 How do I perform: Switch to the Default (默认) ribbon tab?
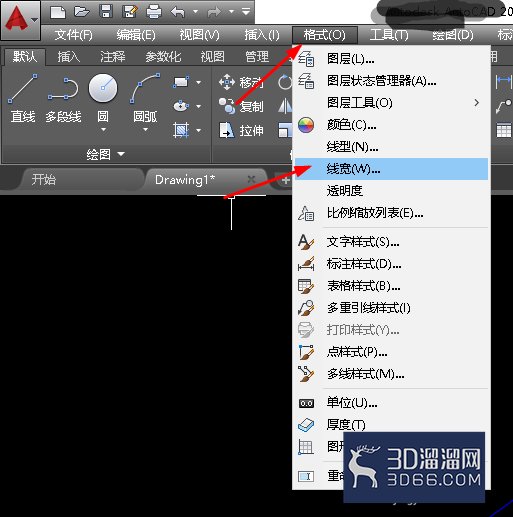(24, 56)
